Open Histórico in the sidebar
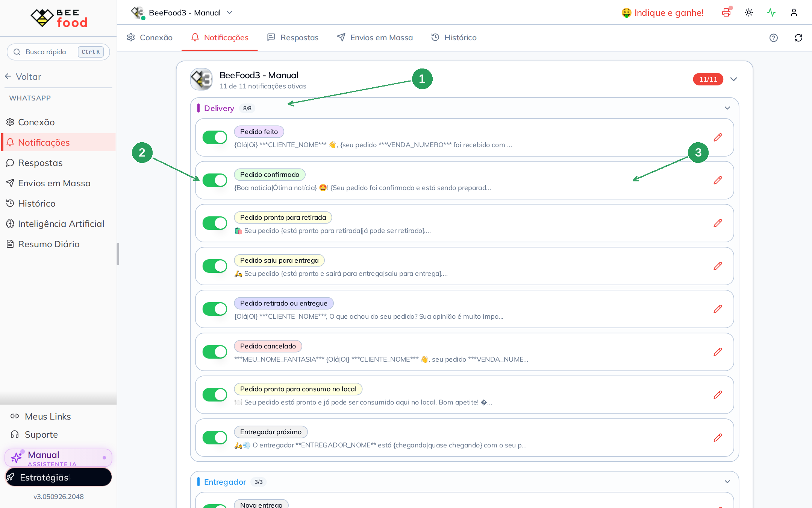812x508 pixels. 58,204
